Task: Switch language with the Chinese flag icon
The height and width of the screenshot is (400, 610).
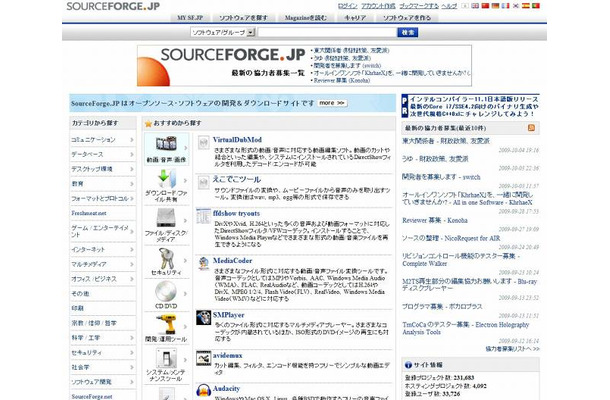Action: (x=485, y=6)
